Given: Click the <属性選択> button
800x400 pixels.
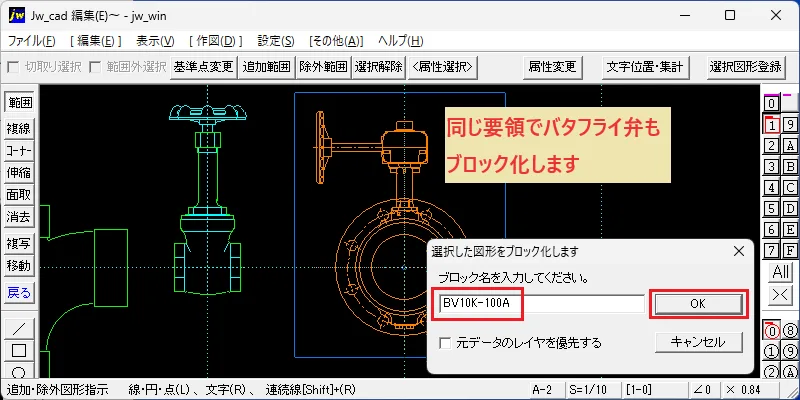Looking at the screenshot, I should point(443,67).
